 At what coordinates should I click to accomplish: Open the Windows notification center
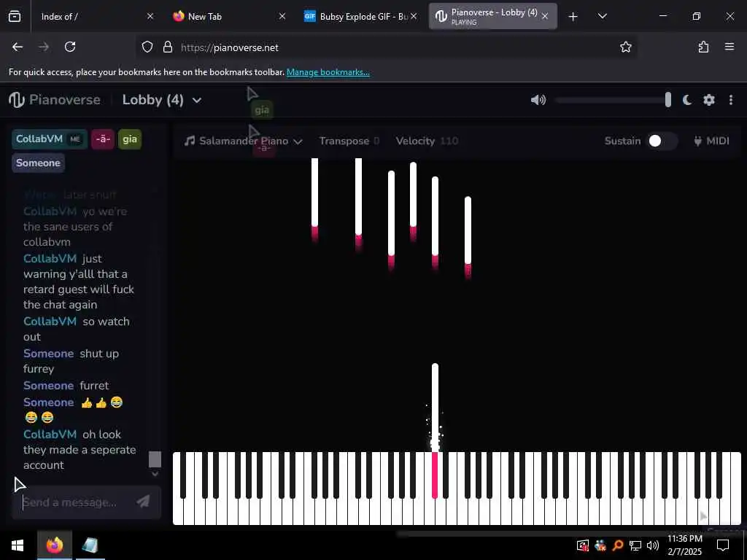click(x=723, y=545)
